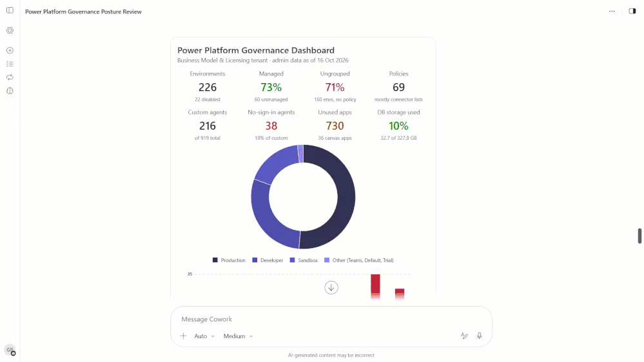Click the scroll-down arrow circle button
644x362 pixels.
[x=331, y=287]
